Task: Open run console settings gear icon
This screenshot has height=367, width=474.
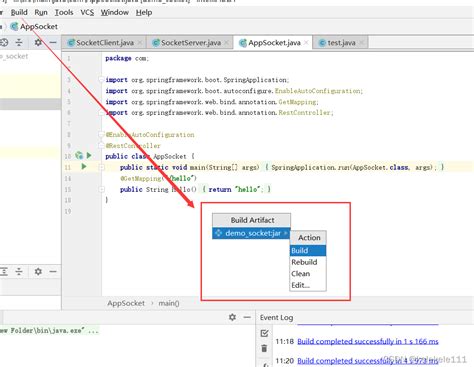Action: pos(232,317)
